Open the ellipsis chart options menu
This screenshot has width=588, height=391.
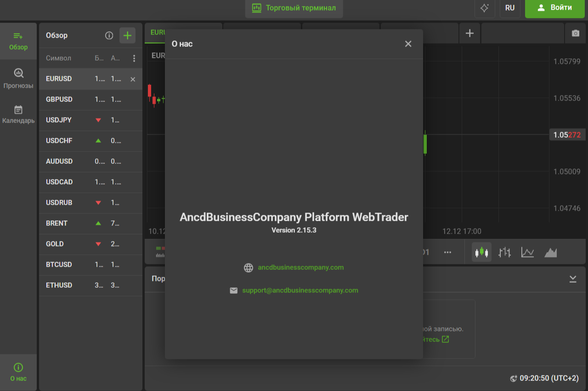tap(447, 252)
